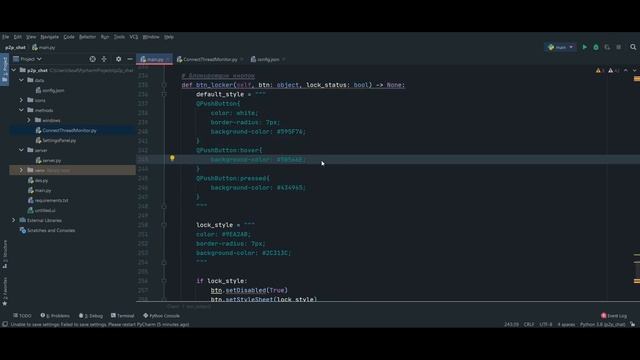Open the Project view dropdown
The width and height of the screenshot is (640, 360).
pyautogui.click(x=27, y=59)
